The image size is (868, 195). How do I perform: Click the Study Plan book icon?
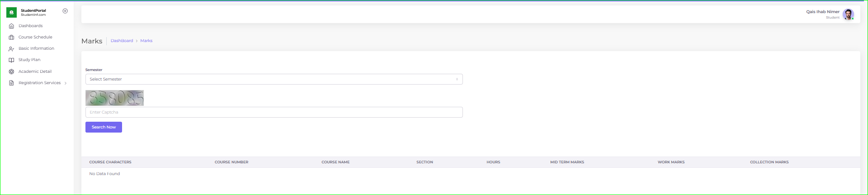[x=12, y=60]
